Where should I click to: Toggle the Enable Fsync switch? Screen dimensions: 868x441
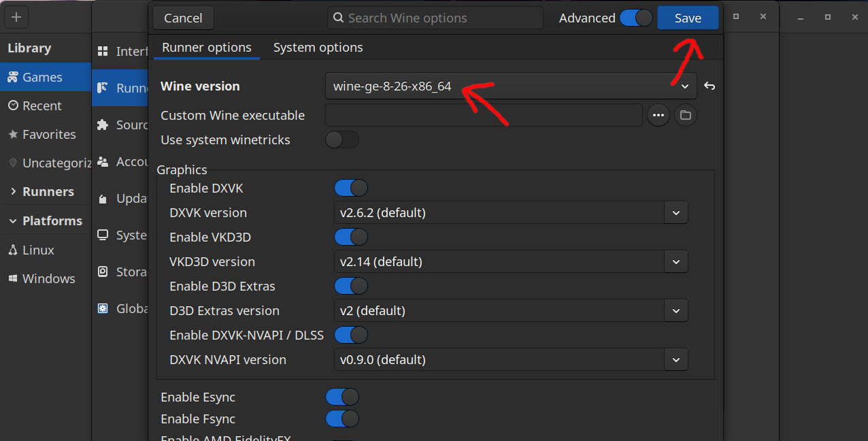click(x=342, y=419)
